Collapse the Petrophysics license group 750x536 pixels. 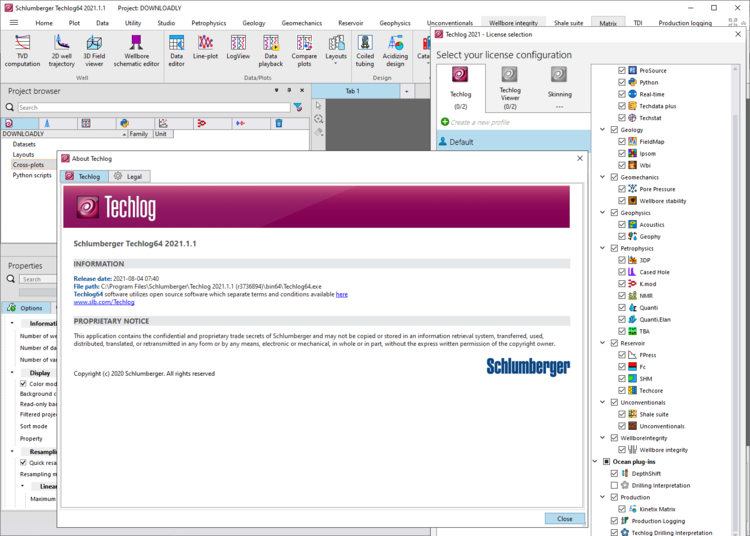point(602,248)
